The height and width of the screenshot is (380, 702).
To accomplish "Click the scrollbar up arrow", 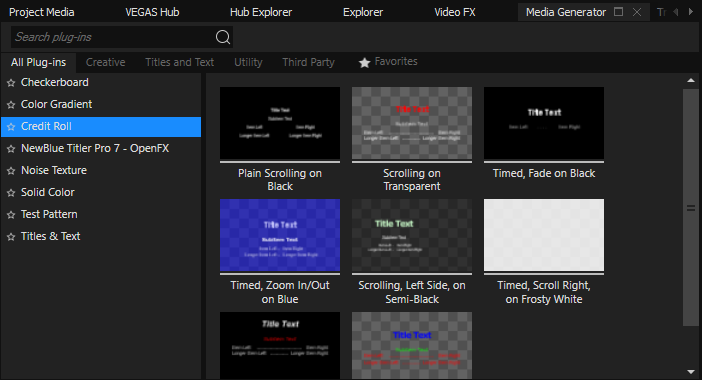I will pyautogui.click(x=691, y=81).
